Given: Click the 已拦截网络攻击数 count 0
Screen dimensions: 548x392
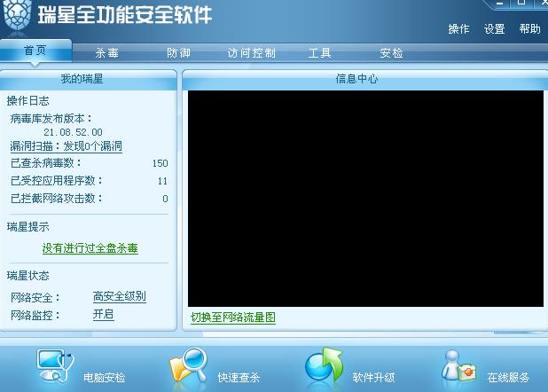Looking at the screenshot, I should pyautogui.click(x=165, y=199).
